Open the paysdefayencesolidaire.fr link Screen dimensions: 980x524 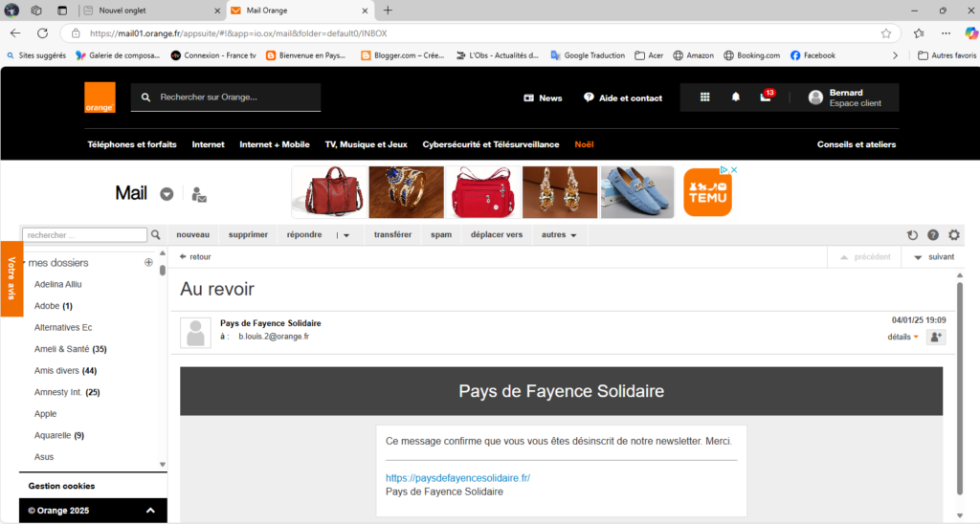[457, 477]
